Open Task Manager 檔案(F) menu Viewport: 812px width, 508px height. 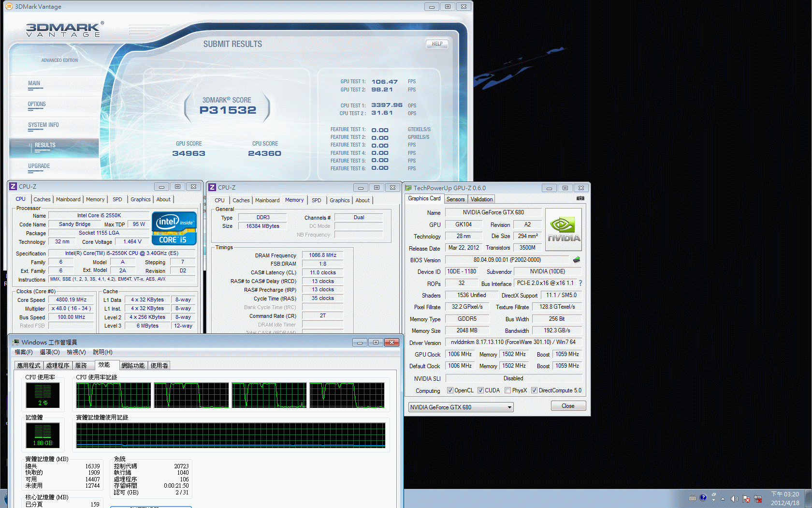pyautogui.click(x=24, y=352)
